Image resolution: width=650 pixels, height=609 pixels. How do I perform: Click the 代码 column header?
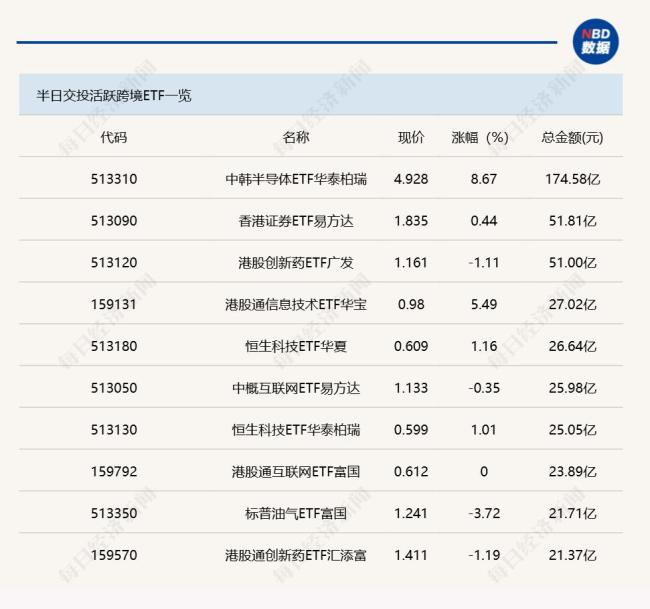pyautogui.click(x=114, y=137)
